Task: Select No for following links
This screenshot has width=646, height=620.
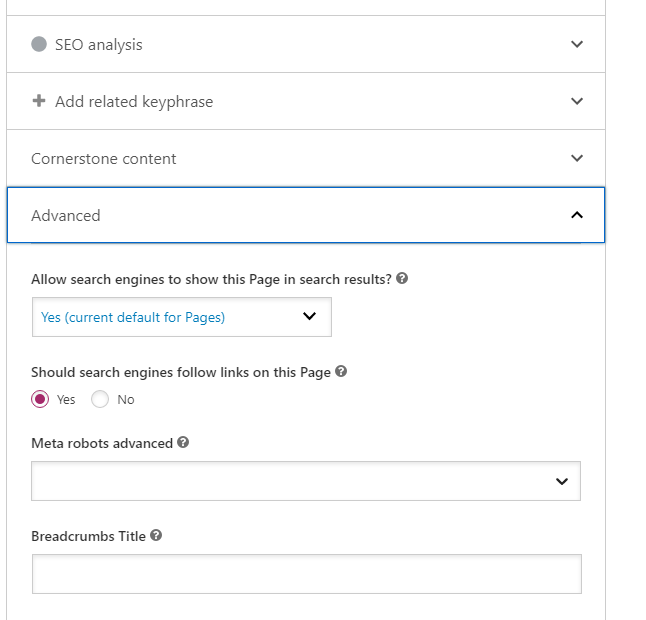Action: click(x=100, y=399)
